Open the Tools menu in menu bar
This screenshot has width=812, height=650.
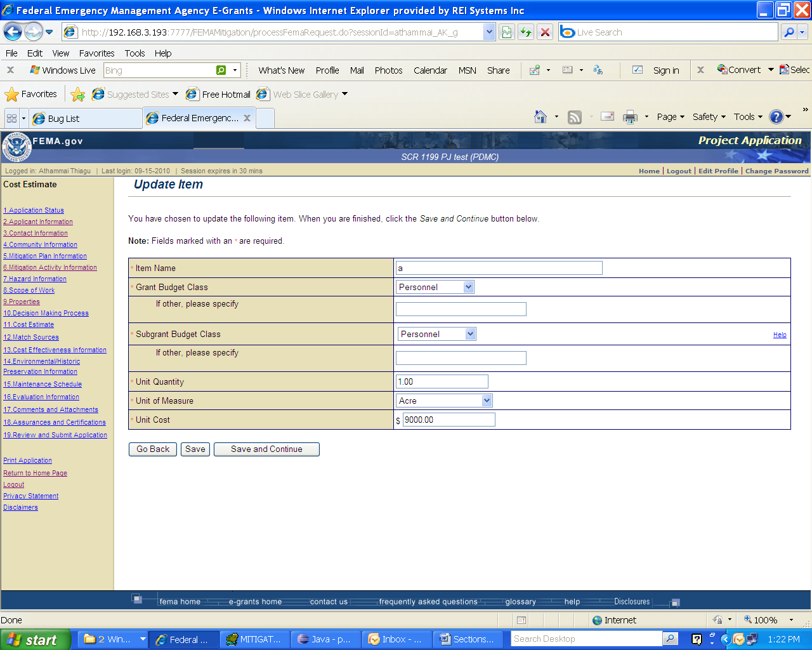(134, 53)
